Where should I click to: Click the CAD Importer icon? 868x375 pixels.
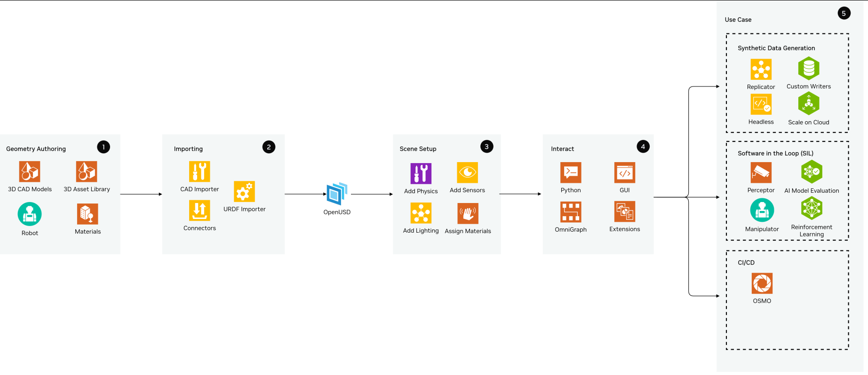point(199,172)
